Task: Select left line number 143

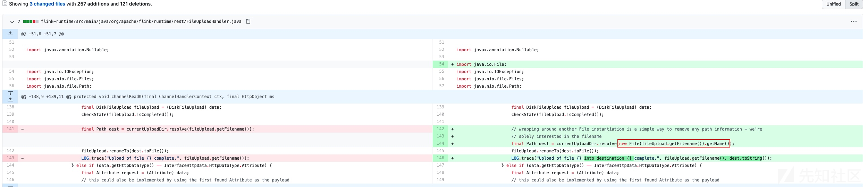Action: 10,158
